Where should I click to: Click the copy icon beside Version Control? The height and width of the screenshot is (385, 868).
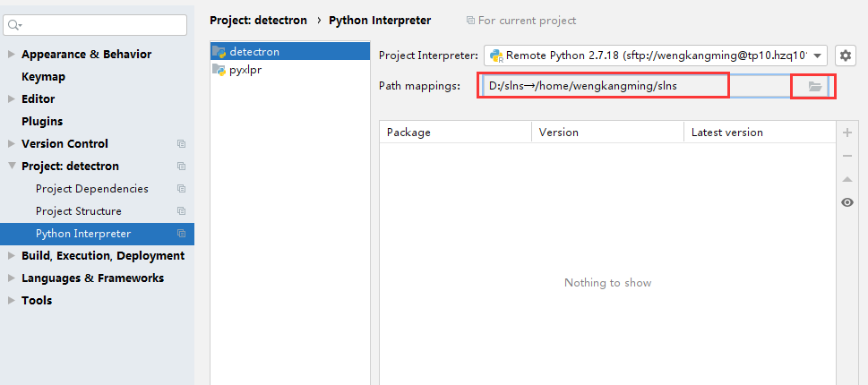pyautogui.click(x=181, y=144)
